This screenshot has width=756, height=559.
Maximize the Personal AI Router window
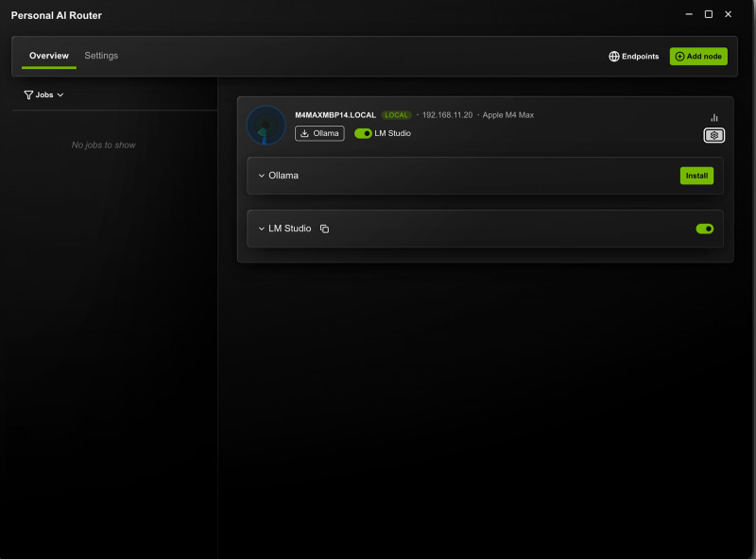tap(708, 14)
